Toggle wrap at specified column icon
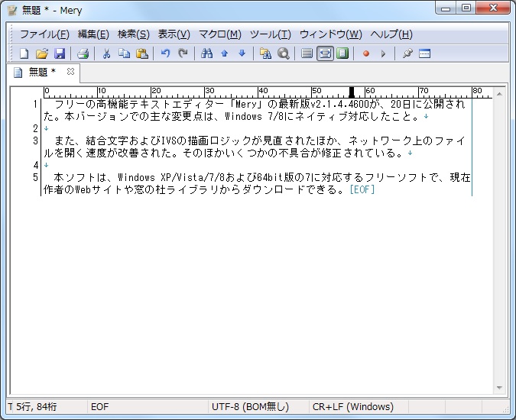 click(x=325, y=53)
